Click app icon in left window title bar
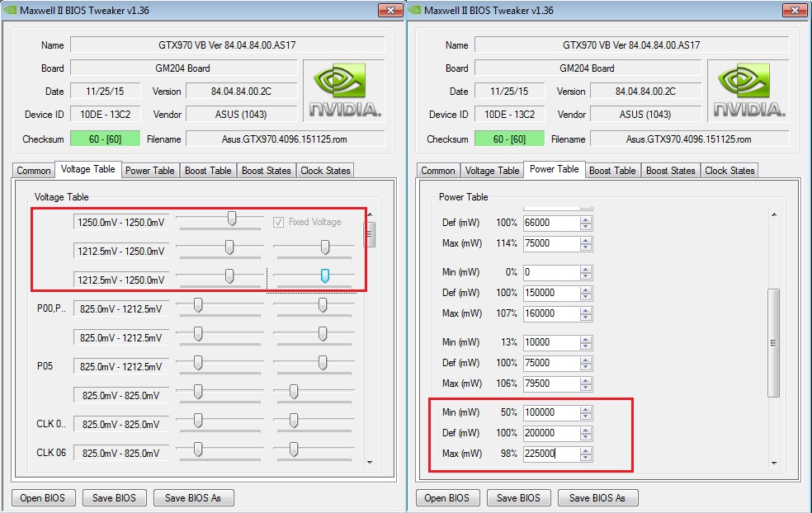 click(x=10, y=10)
